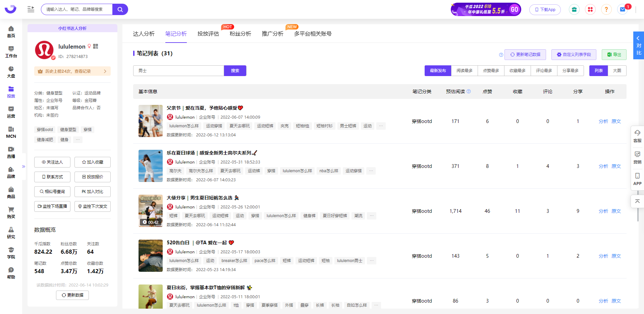
Task: Click the purple 搜索 button
Action: (235, 71)
